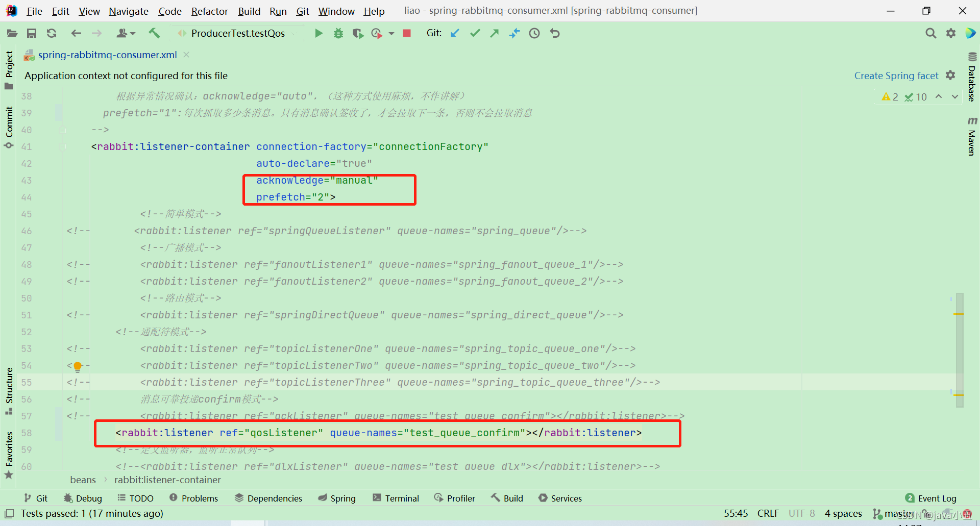Start debugging with the bug icon
Image resolution: width=980 pixels, height=526 pixels.
(338, 33)
